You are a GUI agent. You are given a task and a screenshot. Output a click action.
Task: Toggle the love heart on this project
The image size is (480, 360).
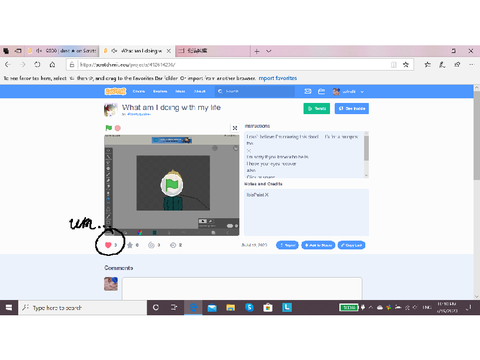click(x=108, y=245)
